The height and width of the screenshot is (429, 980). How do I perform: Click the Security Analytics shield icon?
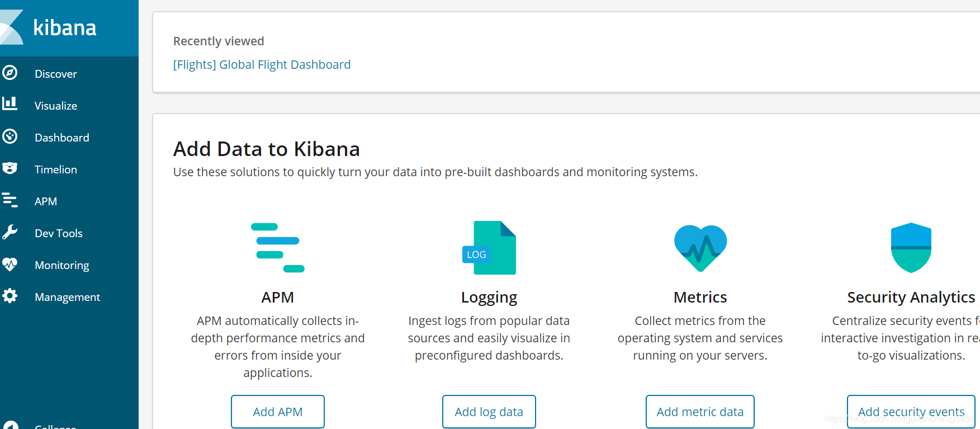coord(911,248)
